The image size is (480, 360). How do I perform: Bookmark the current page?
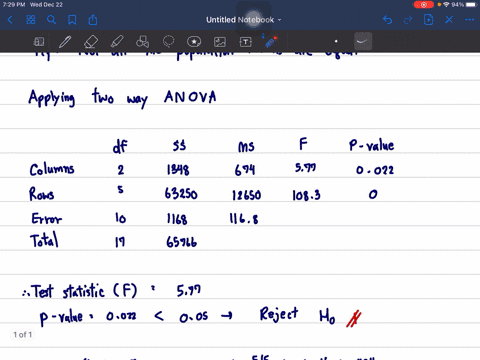[x=72, y=20]
